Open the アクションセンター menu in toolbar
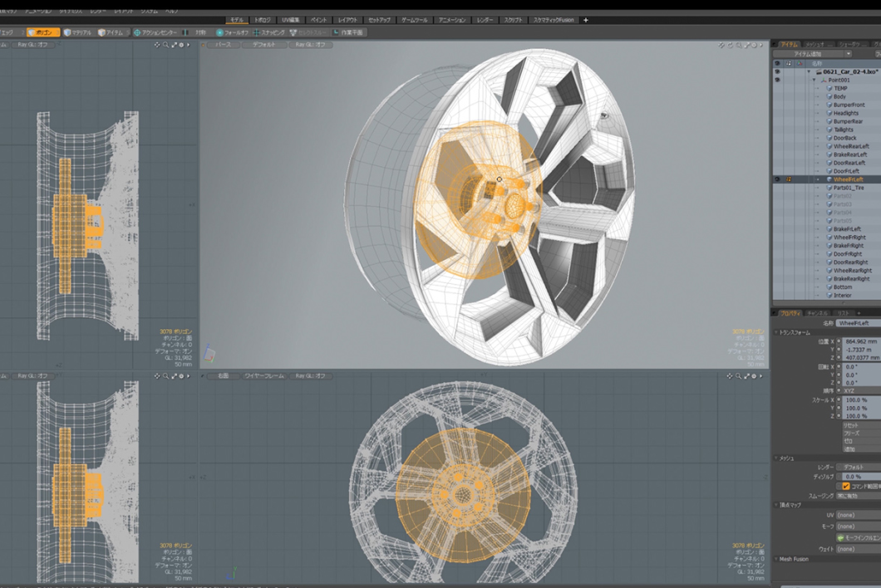881x588 pixels. point(156,32)
